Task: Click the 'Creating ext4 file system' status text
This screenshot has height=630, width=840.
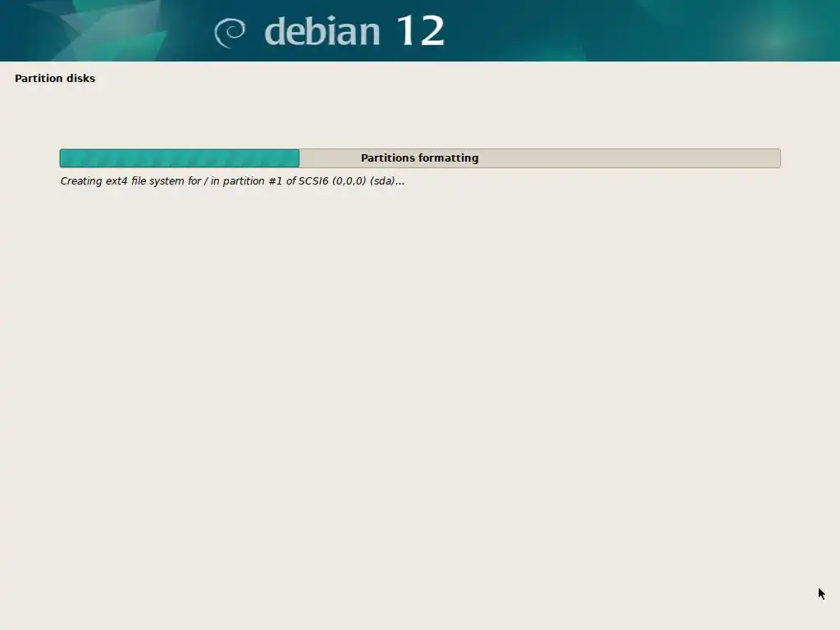Action: (232, 181)
